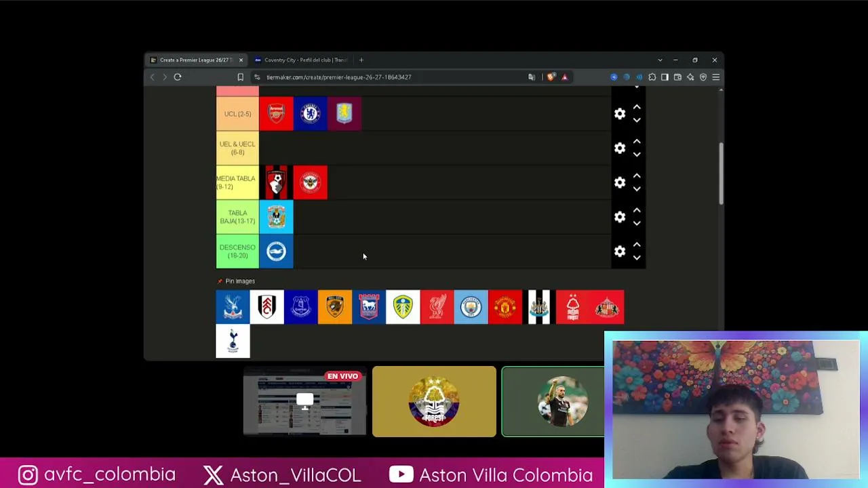Bookmark the current page
The image size is (868, 488).
pos(240,77)
